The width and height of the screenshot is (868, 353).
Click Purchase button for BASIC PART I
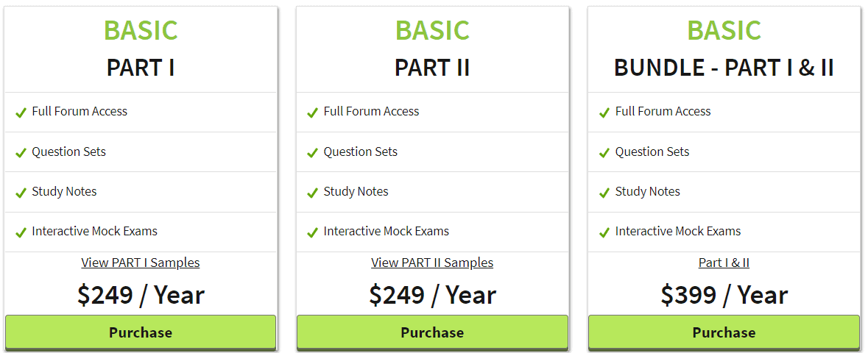pyautogui.click(x=141, y=332)
